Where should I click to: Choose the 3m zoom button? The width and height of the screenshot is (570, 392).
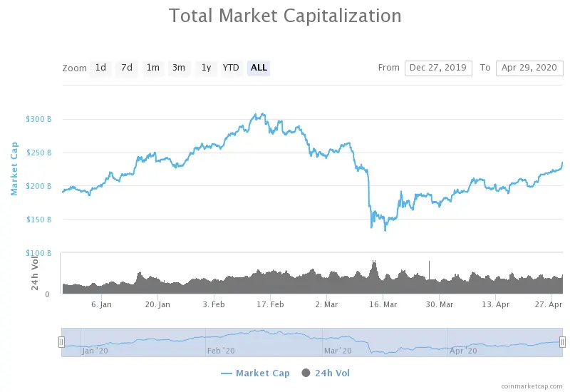(179, 68)
